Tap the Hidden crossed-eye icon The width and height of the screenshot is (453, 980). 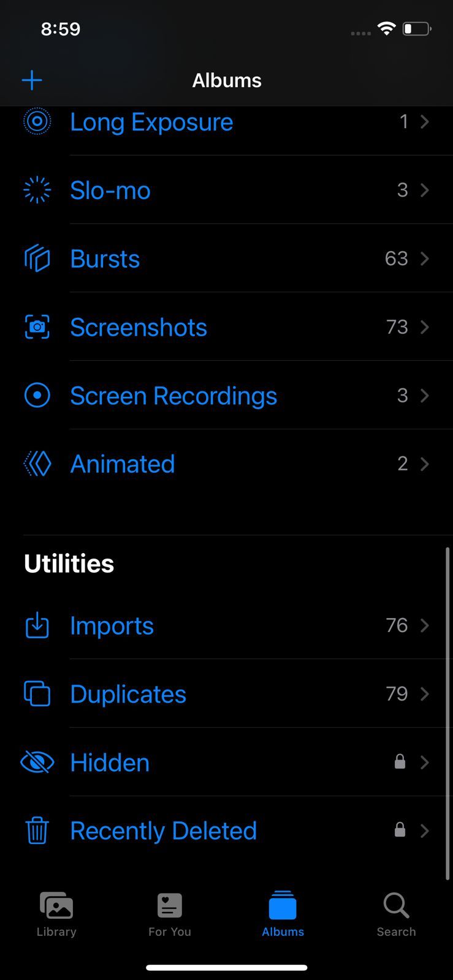pyautogui.click(x=37, y=763)
